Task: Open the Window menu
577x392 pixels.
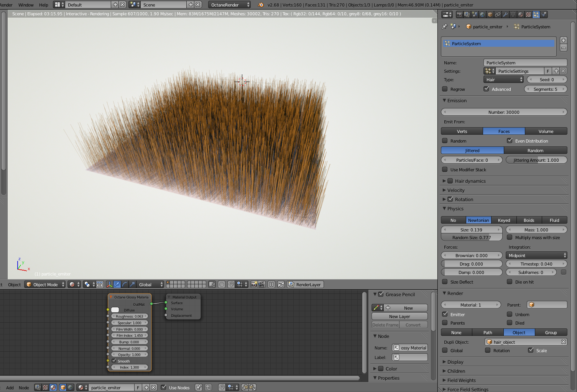Action: (26, 5)
